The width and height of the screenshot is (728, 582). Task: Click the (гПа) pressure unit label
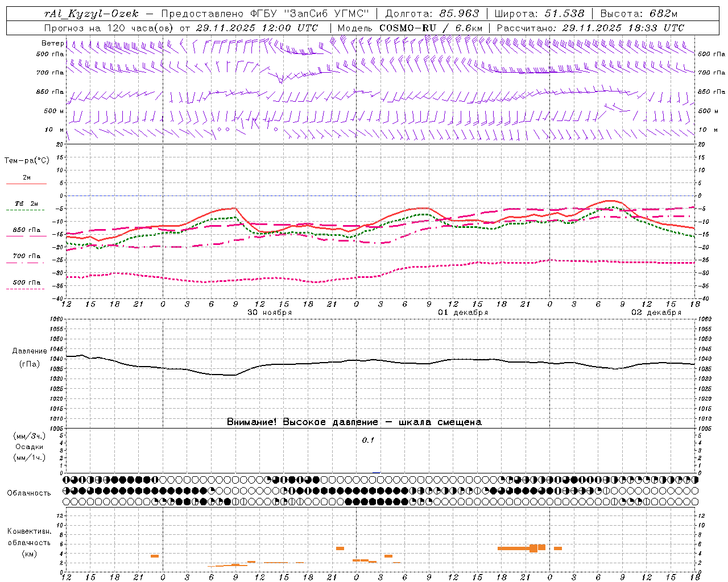(30, 364)
